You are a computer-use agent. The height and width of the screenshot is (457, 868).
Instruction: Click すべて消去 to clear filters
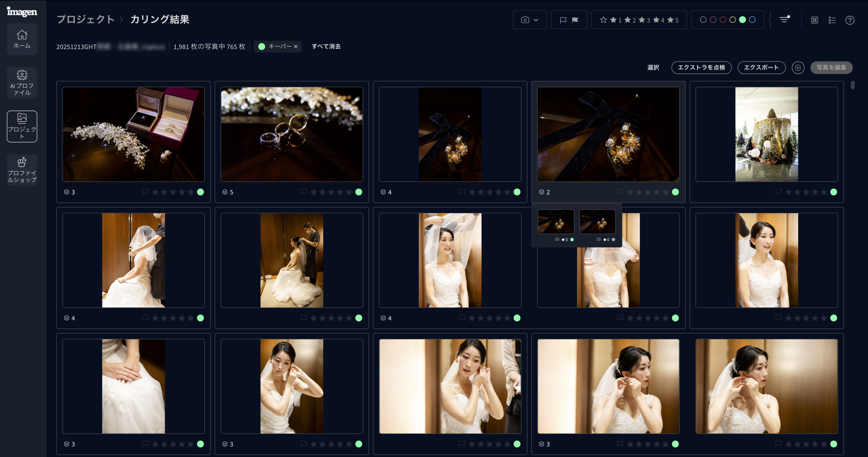click(x=326, y=46)
